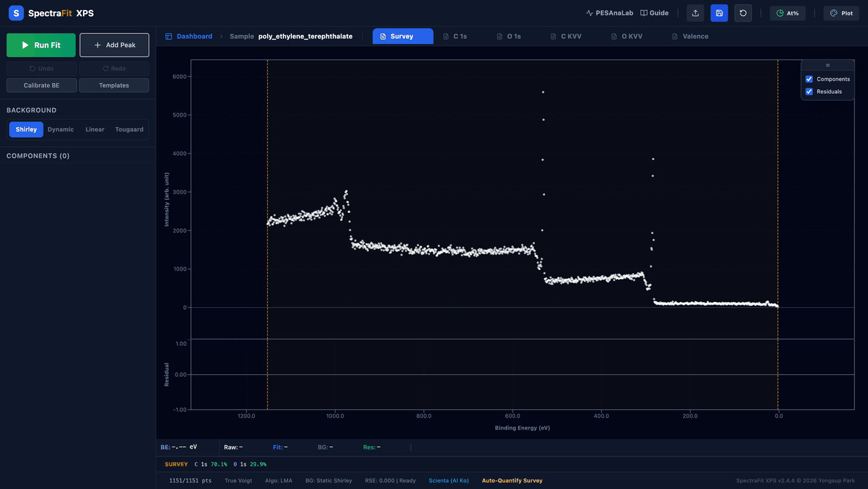Viewport: 868px width, 489px height.
Task: Click the True Voigt status entry
Action: (x=239, y=481)
